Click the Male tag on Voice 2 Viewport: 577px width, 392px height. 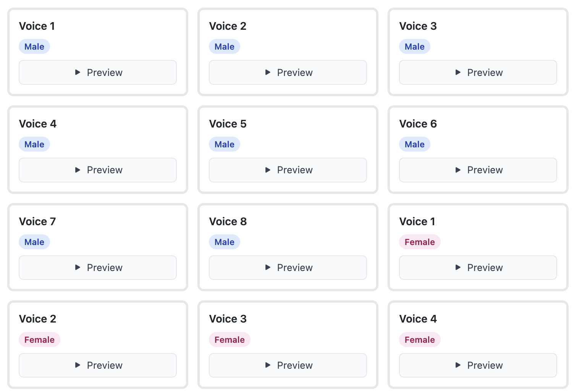coord(225,47)
